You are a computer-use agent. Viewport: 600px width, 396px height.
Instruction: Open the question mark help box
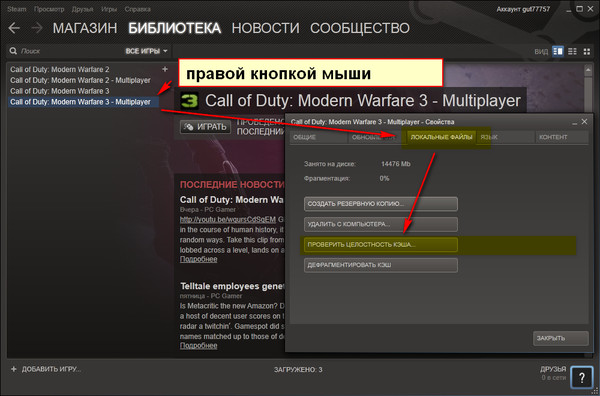coord(582,377)
